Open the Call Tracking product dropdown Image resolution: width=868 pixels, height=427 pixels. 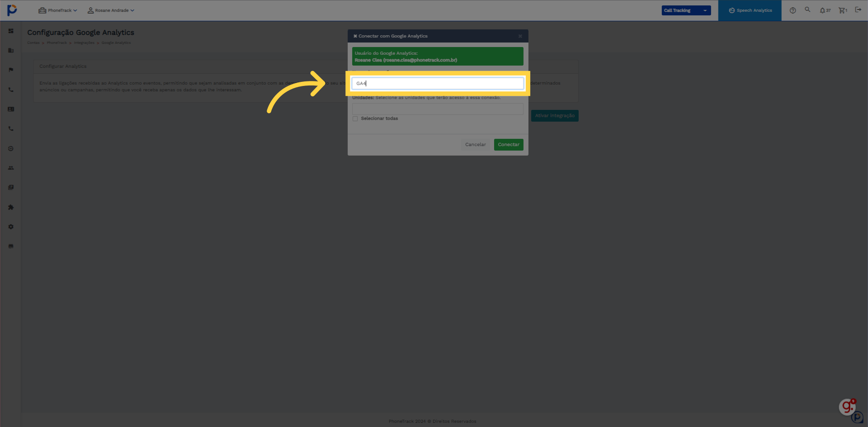click(x=686, y=10)
